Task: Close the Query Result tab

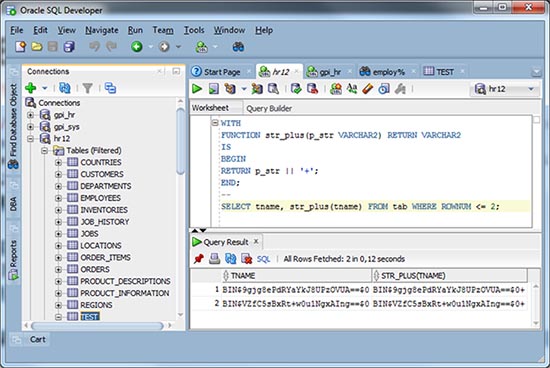Action: (x=256, y=241)
